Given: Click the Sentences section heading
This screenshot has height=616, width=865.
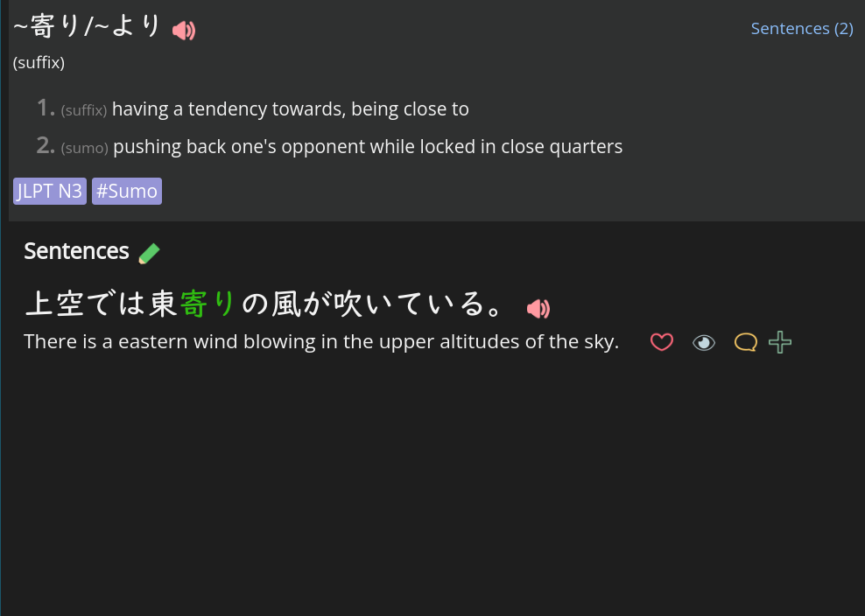Looking at the screenshot, I should (x=76, y=251).
